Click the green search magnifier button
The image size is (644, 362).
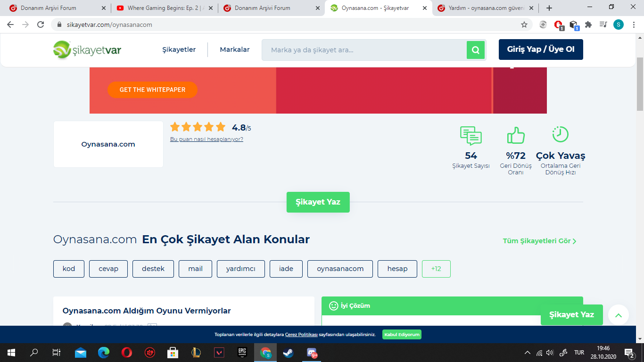476,50
